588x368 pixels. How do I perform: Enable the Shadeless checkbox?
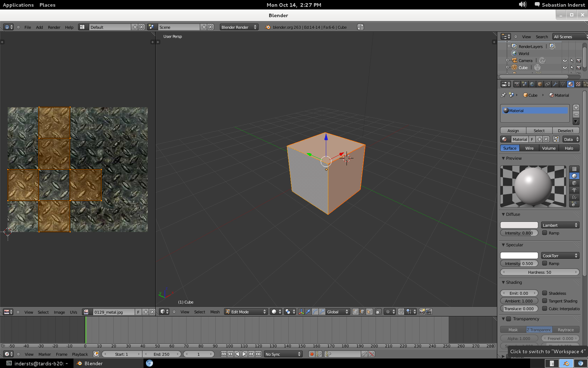click(545, 293)
